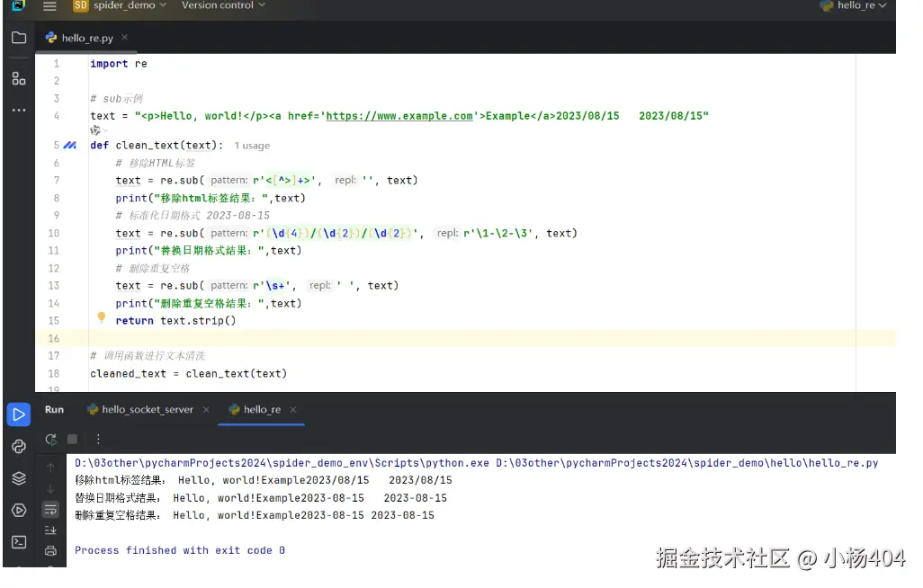Image resolution: width=923 pixels, height=588 pixels.
Task: Click the gutter icon on line 5
Action: [x=70, y=145]
